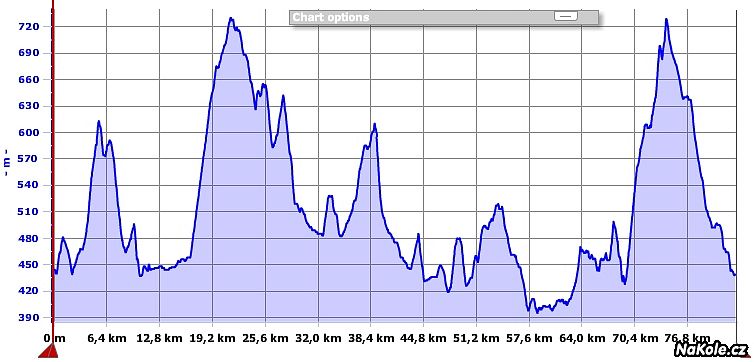The image size is (754, 362).
Task: Select the red position marker at 0 m
Action: [48, 351]
